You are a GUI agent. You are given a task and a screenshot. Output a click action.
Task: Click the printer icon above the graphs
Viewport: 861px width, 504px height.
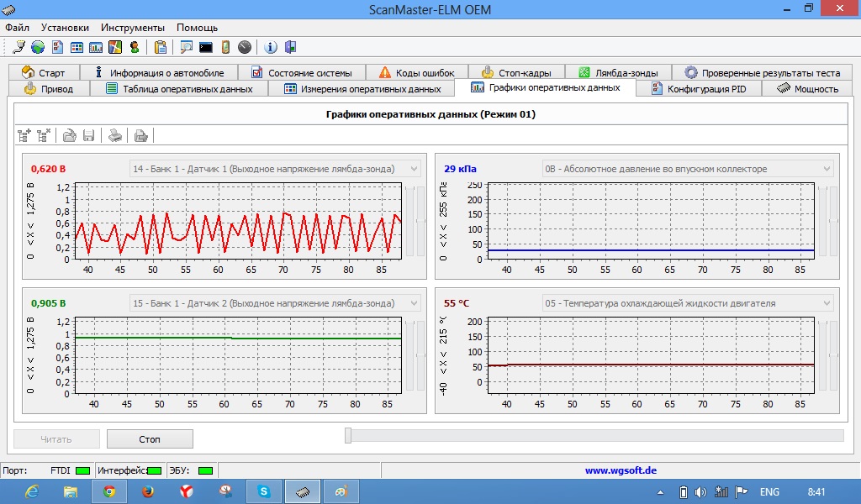[116, 134]
